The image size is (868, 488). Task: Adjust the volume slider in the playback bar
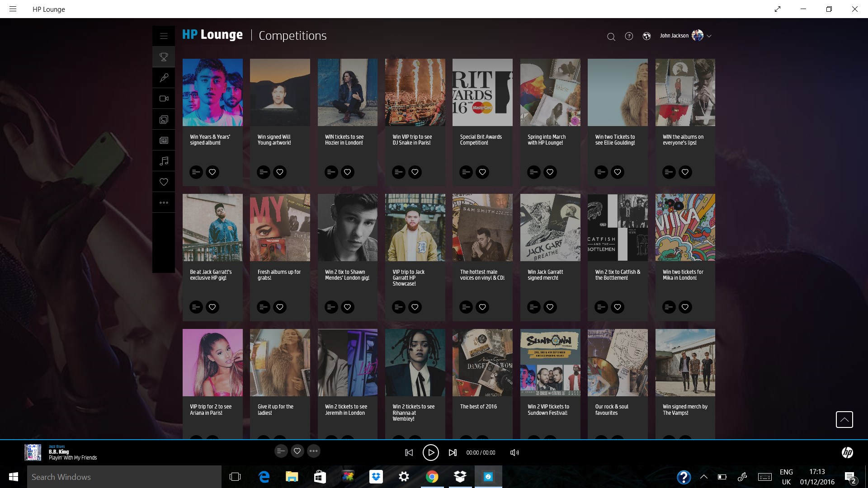point(514,452)
